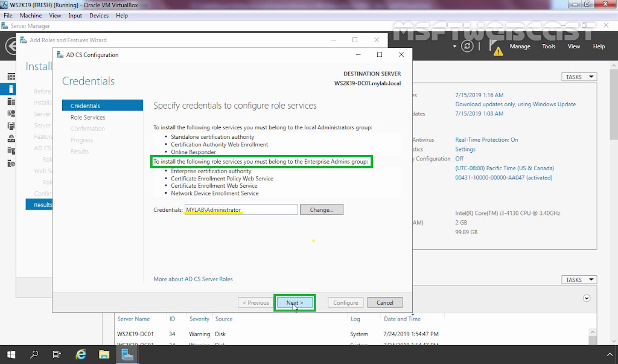Open More about AD CS Server Roles link

193,279
